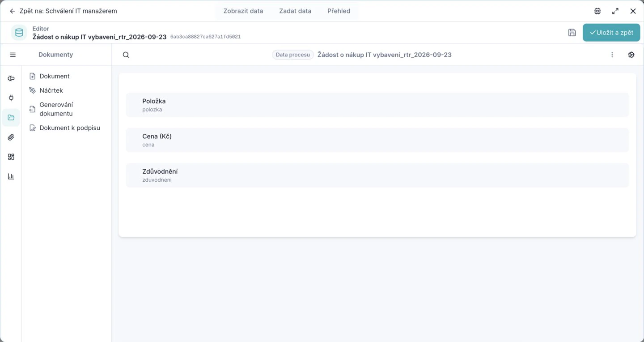Open the three-dot more options menu
644x342 pixels.
tap(612, 55)
